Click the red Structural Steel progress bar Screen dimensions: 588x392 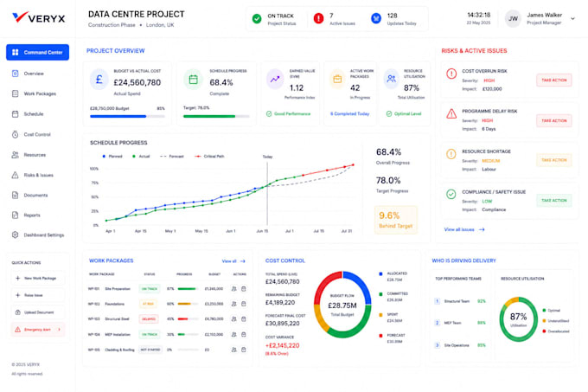[x=182, y=318]
